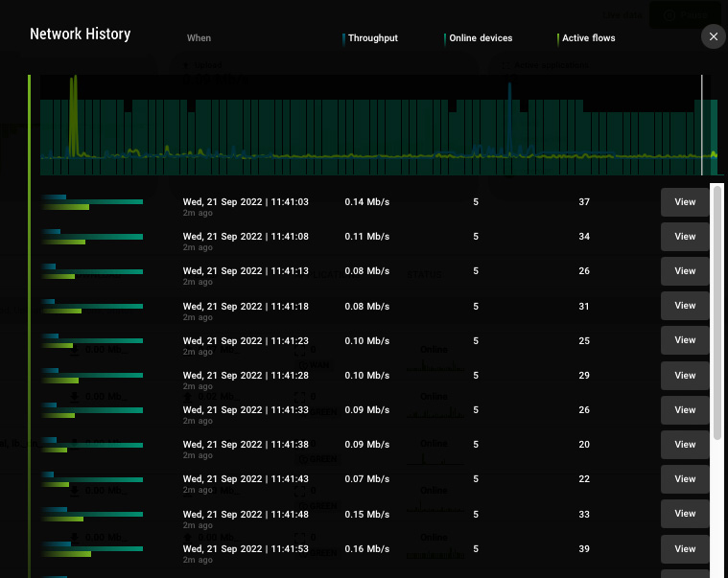
Task: Click the Network History title
Action: (x=80, y=34)
